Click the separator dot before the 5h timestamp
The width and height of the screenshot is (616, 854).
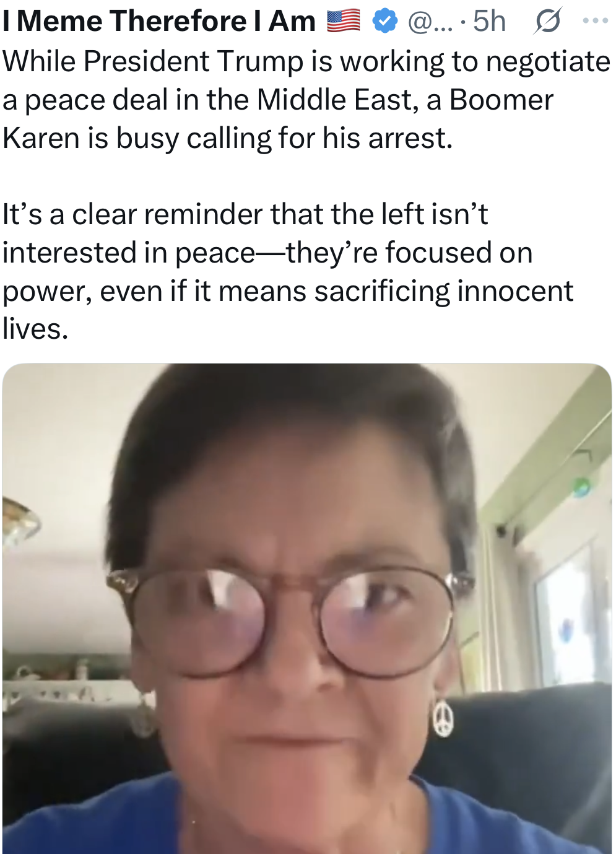[x=463, y=24]
